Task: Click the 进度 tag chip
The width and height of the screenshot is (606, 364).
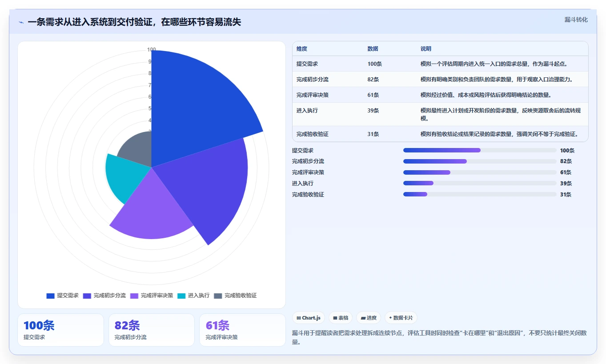Action: click(x=369, y=318)
